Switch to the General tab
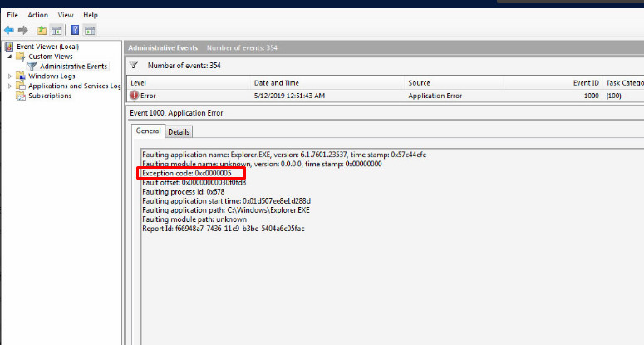Viewport: 644px width, 345px height. coord(148,131)
